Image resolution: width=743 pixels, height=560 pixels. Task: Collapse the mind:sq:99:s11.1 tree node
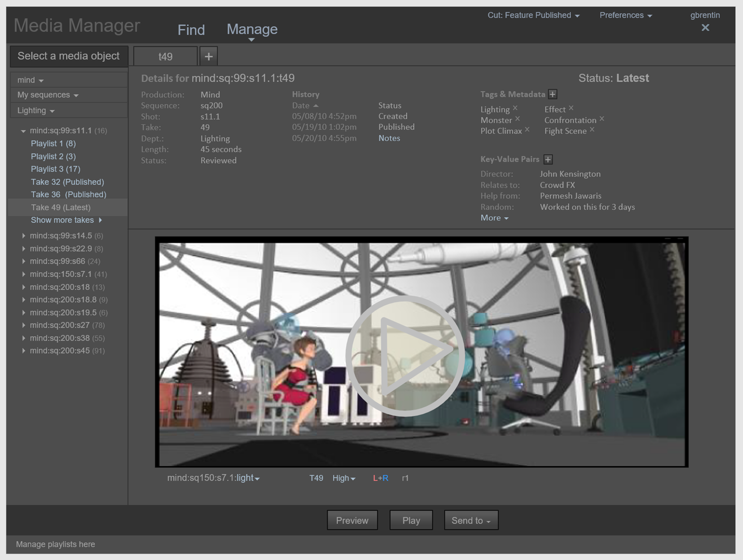[x=23, y=131]
